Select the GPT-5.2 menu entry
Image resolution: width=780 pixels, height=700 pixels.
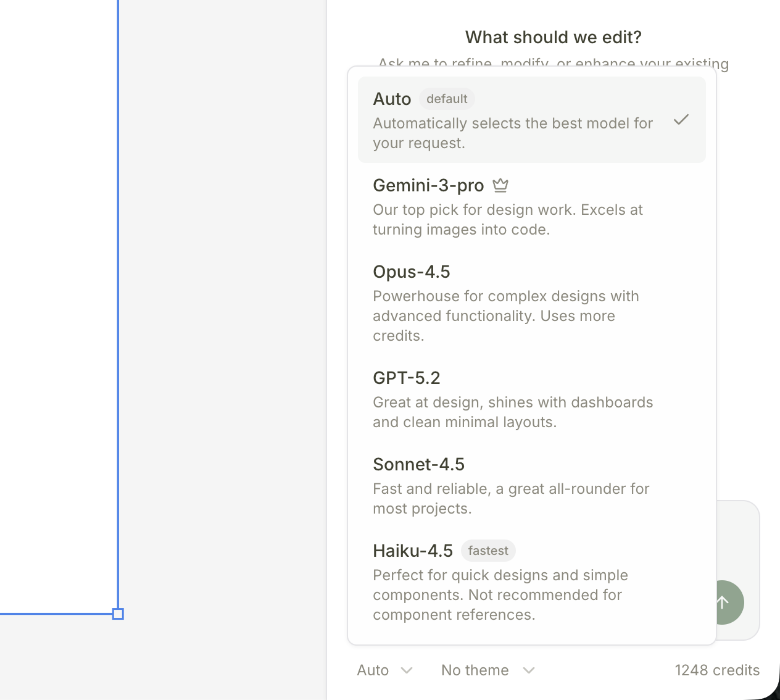[407, 377]
